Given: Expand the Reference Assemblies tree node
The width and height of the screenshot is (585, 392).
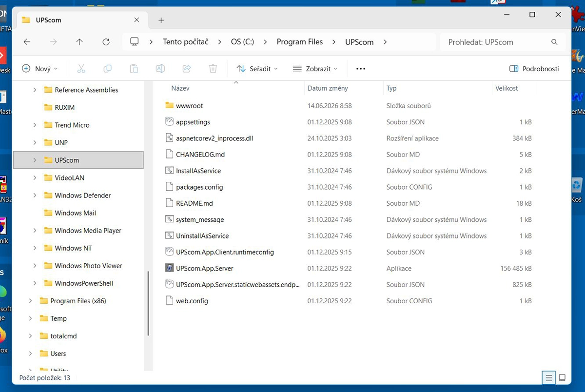Looking at the screenshot, I should coord(35,90).
